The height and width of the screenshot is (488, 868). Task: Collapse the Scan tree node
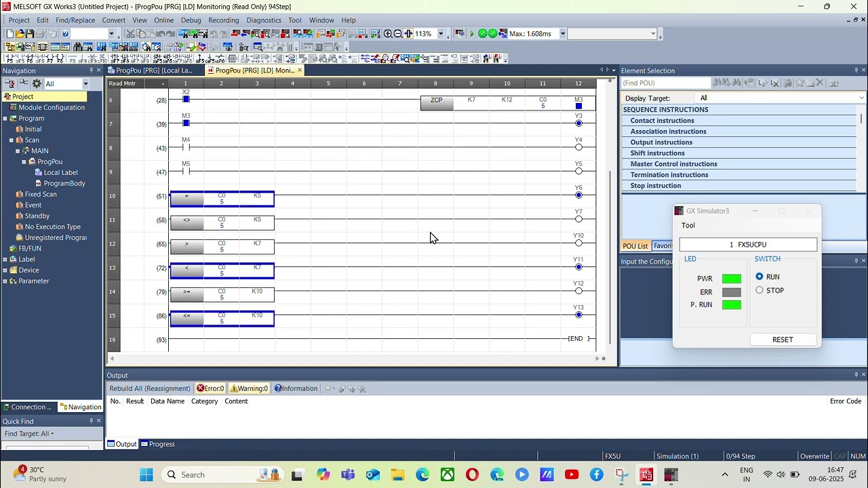tap(12, 140)
